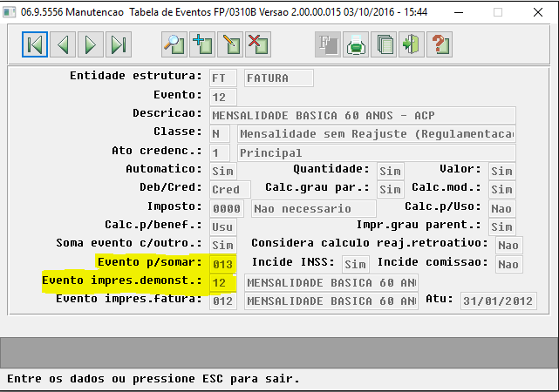Select the Automatico Sim field
The image size is (559, 392).
pos(223,172)
